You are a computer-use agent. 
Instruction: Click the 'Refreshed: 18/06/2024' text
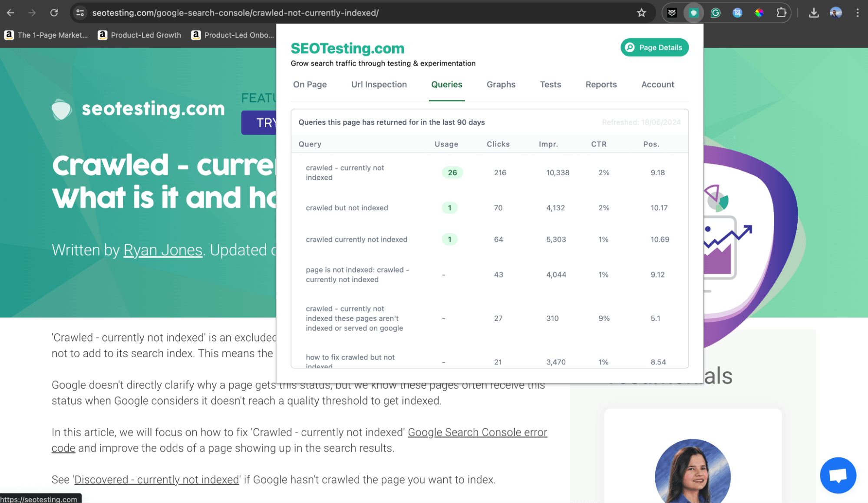[641, 122]
